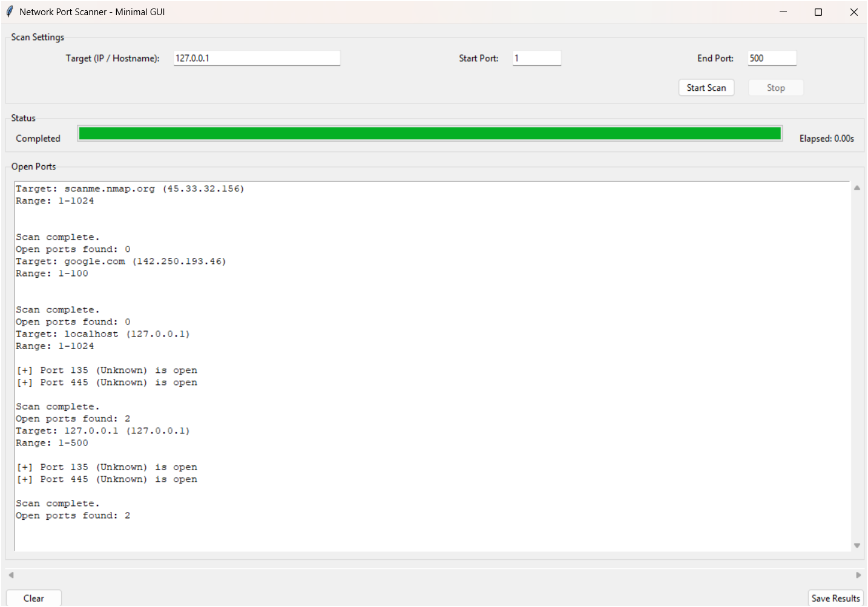Click the "Target: scanme.nmap.org (45.33.32.156)" line
Viewport: 868px width, 607px height.
130,189
